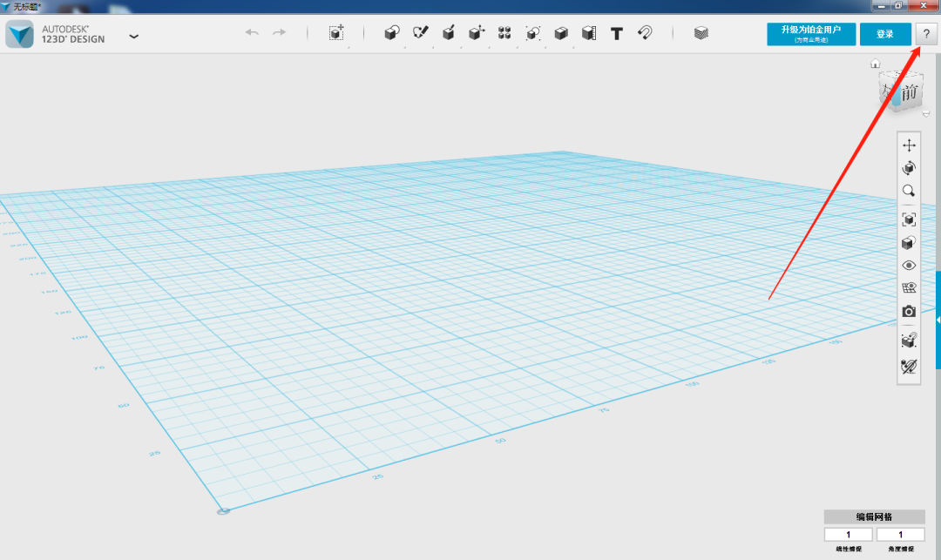The image size is (941, 560).
Task: Click the 编辑网格 edit grid button
Action: [x=875, y=516]
